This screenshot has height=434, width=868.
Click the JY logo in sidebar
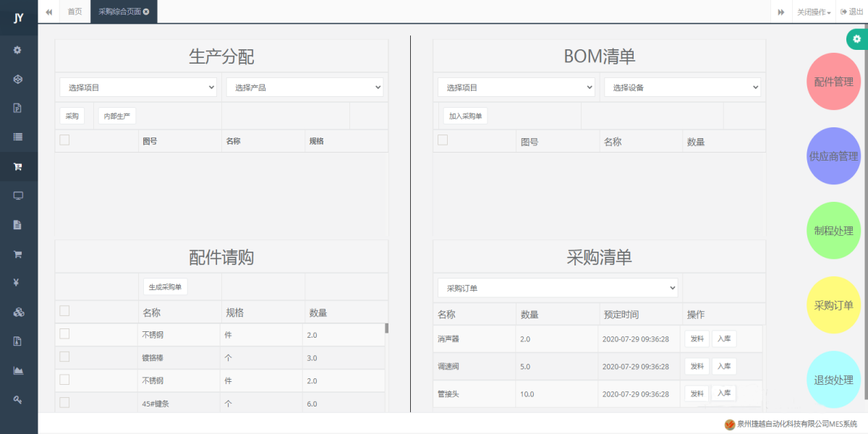[19, 18]
